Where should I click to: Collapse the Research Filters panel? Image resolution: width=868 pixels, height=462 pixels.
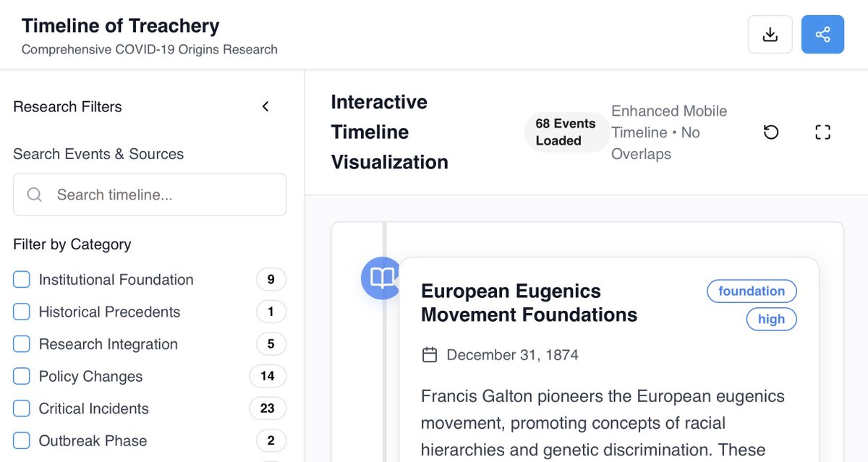265,107
